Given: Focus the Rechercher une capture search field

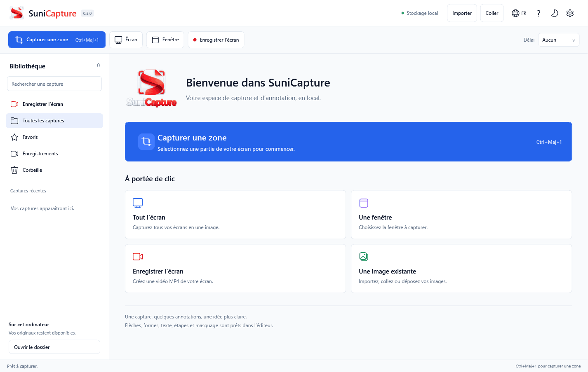Looking at the screenshot, I should (54, 84).
